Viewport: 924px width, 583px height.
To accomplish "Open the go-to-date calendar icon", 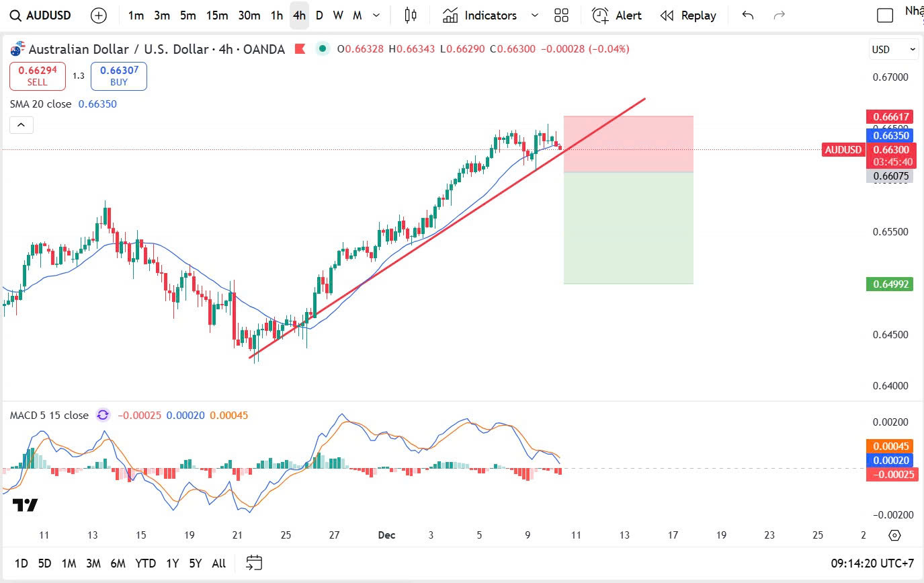I will [254, 563].
